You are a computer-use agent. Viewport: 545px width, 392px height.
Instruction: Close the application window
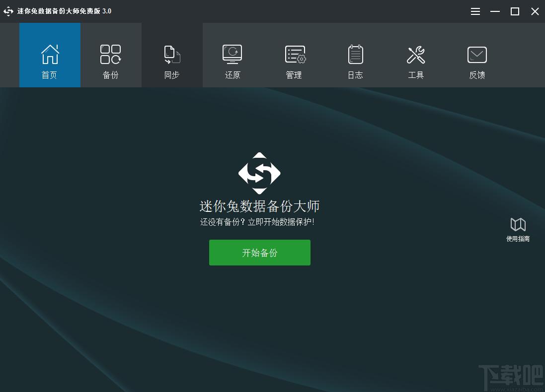[x=535, y=11]
